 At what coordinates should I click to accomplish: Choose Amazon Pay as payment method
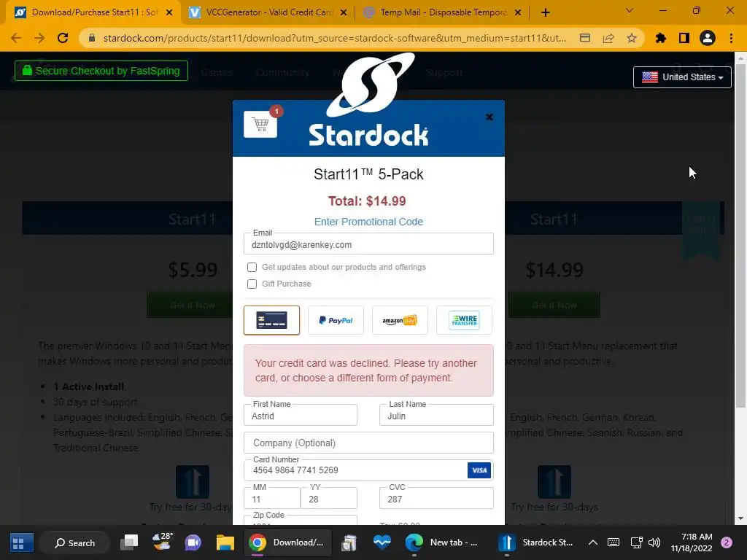400,320
